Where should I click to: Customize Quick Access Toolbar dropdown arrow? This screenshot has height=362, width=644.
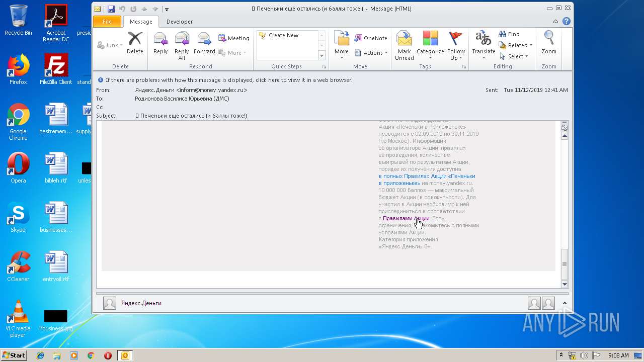167,9
